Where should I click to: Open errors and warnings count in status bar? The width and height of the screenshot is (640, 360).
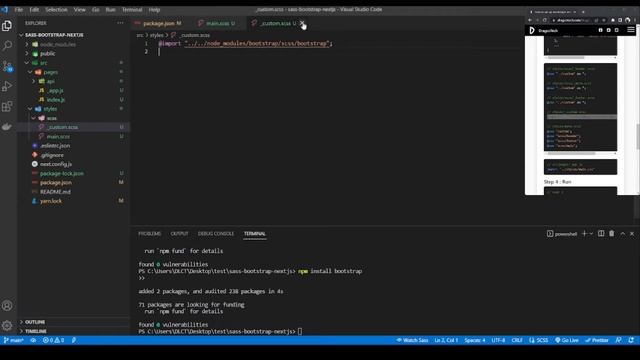(53, 340)
